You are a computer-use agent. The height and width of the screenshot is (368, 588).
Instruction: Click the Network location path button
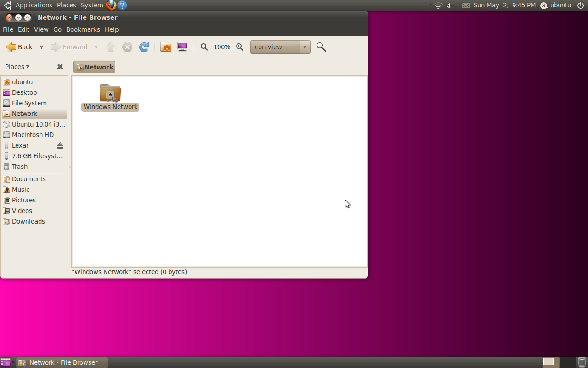click(94, 67)
